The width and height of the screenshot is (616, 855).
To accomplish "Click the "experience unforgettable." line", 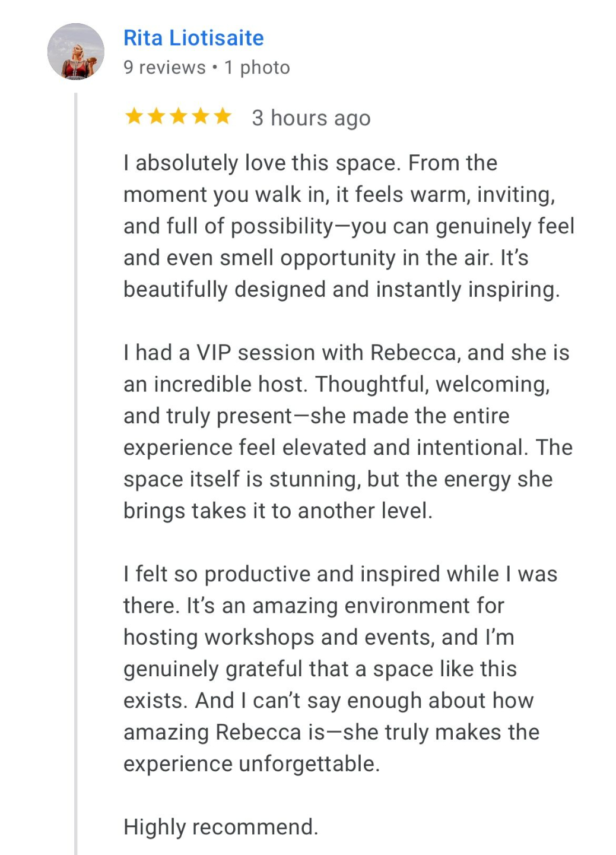I will (252, 764).
